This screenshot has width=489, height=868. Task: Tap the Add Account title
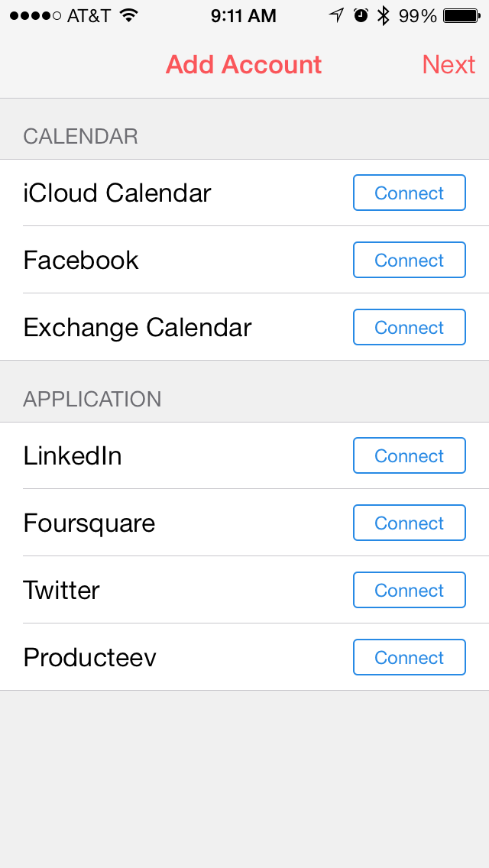[244, 65]
